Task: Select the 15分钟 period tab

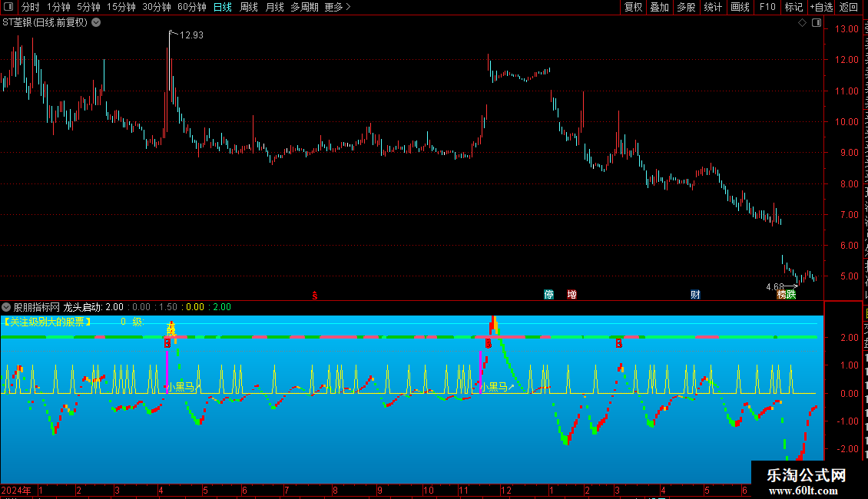Action: 121,7
